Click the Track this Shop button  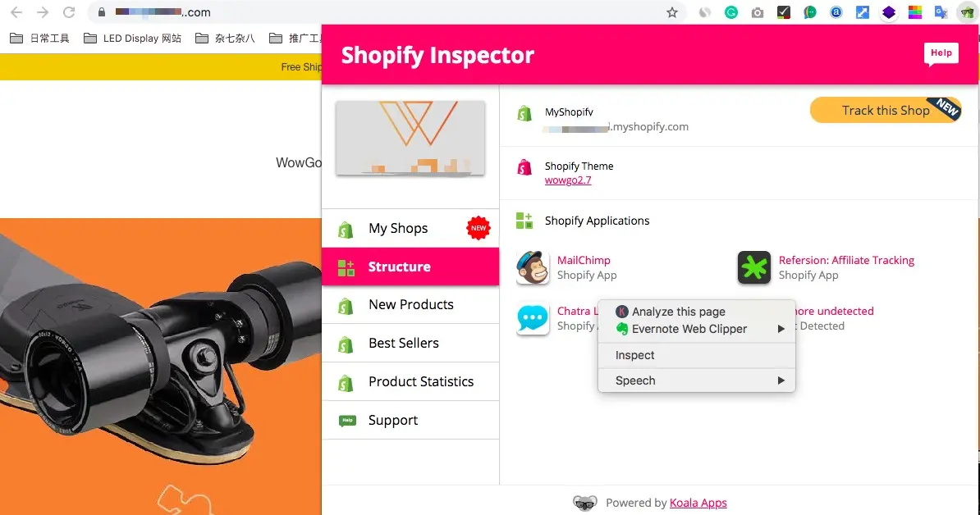click(x=885, y=111)
